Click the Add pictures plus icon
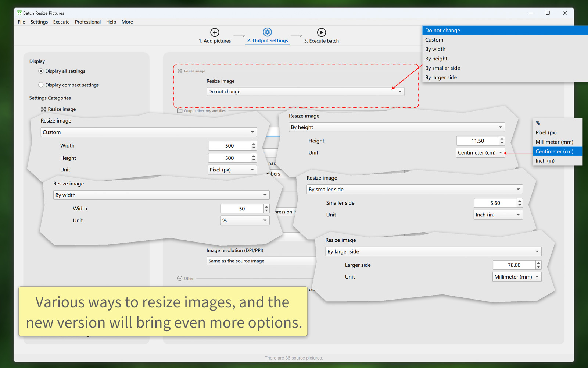The width and height of the screenshot is (588, 368). 215,32
